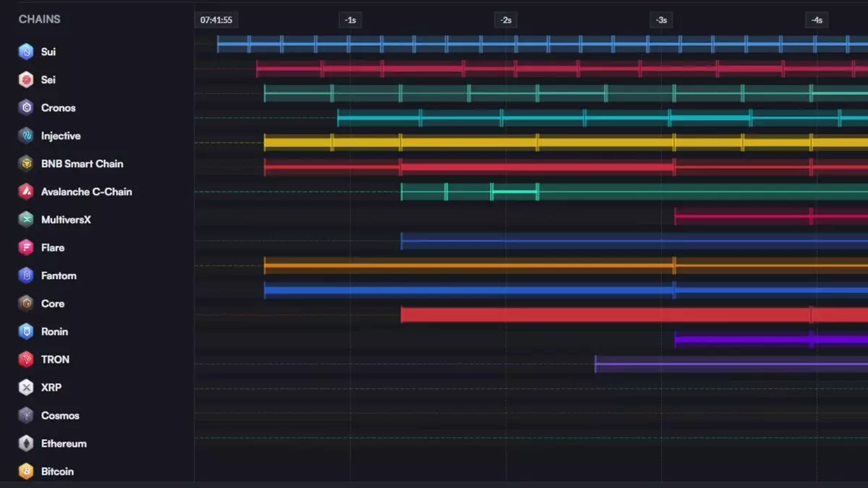
Task: Click the CHAINS header text
Action: pos(40,20)
